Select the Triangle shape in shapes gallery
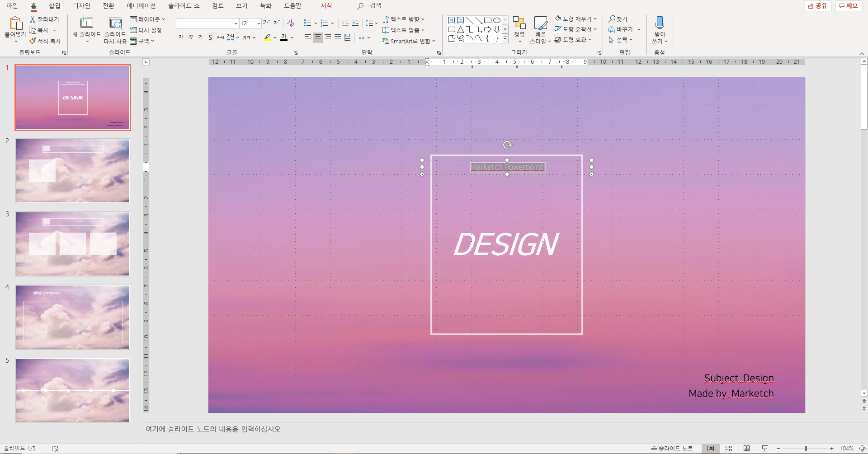Image resolution: width=868 pixels, height=454 pixels. tap(460, 29)
